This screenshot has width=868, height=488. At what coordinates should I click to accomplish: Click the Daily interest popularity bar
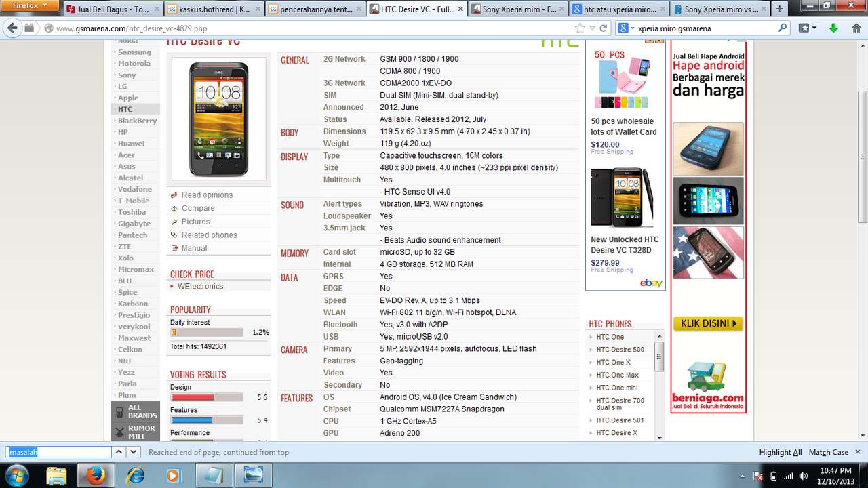coord(206,333)
